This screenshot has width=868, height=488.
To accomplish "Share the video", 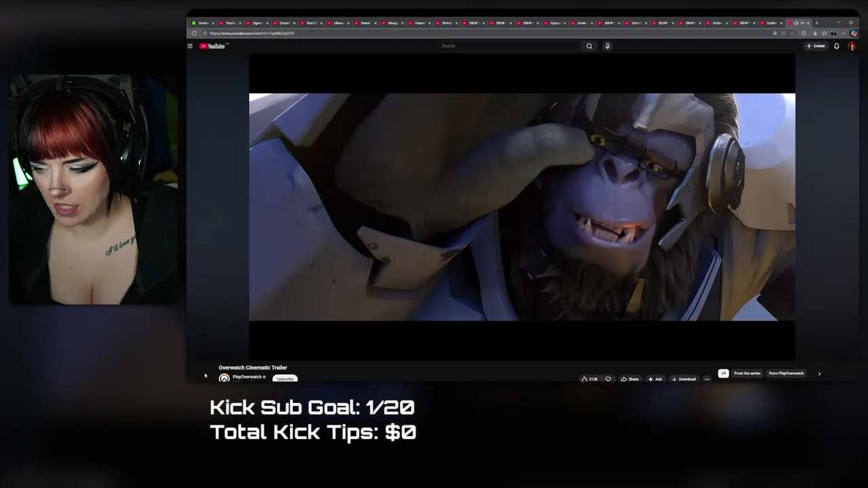I will 629,379.
